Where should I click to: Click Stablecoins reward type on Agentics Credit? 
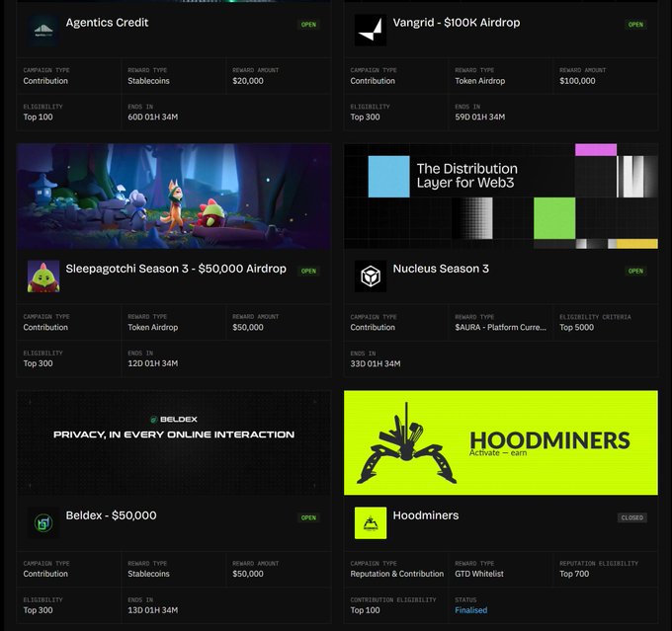(148, 81)
